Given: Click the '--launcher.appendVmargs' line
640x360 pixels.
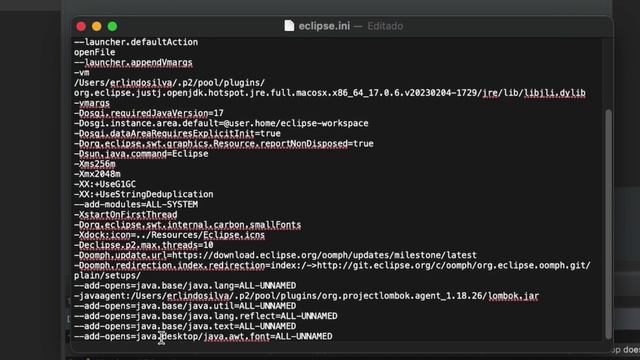Looking at the screenshot, I should tap(133, 62).
